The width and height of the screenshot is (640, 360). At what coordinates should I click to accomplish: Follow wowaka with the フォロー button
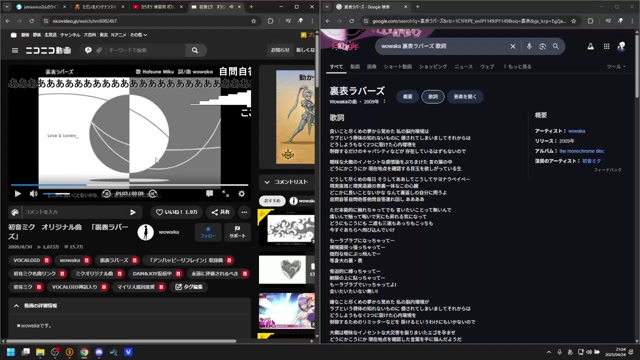(x=208, y=232)
